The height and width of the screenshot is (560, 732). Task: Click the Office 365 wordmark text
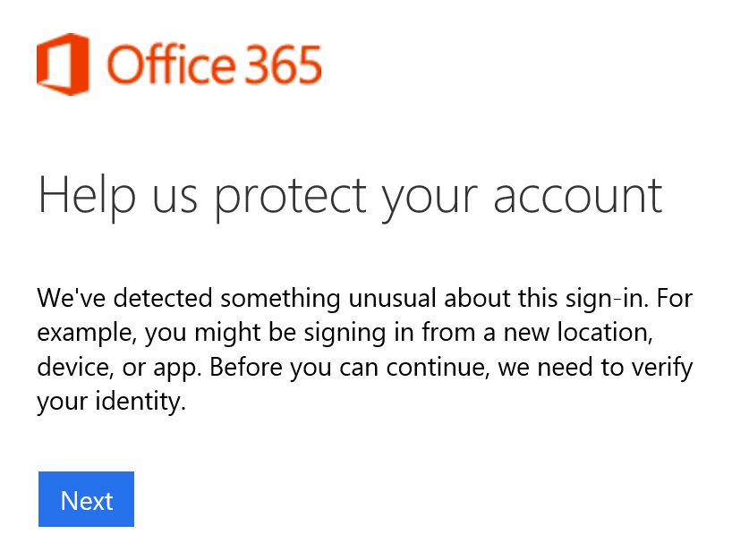tap(214, 65)
